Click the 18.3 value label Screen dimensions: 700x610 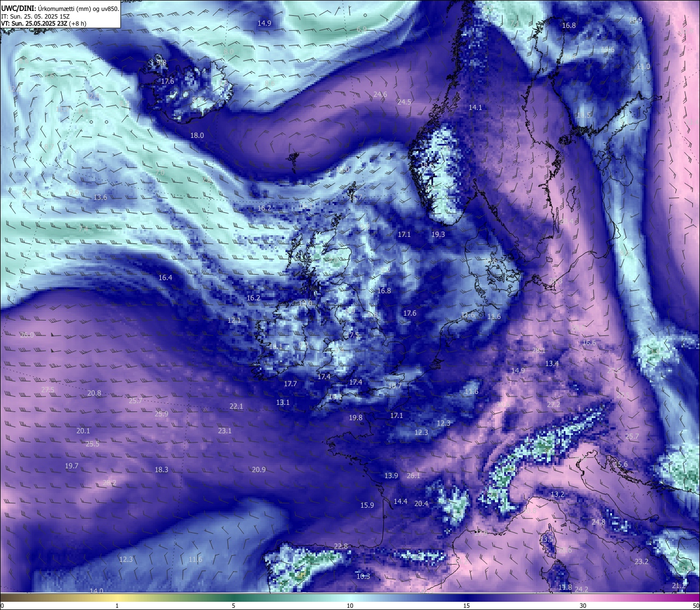[161, 469]
